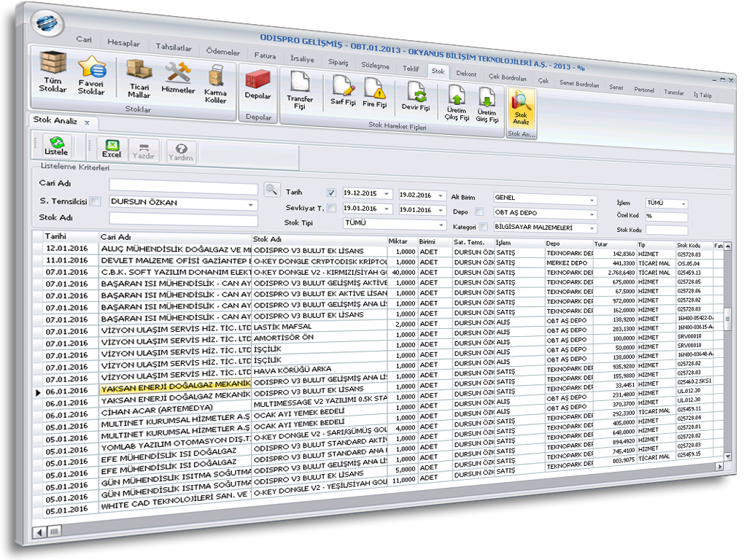Expand the OBT AŞ DEPO dropdown
The height and width of the screenshot is (560, 747).
click(592, 214)
